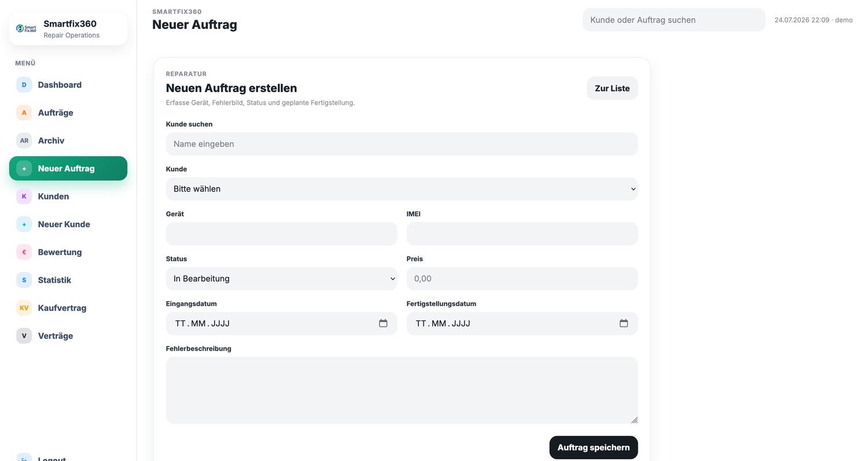Show the Statistik page
The height and width of the screenshot is (461, 868).
pyautogui.click(x=68, y=280)
